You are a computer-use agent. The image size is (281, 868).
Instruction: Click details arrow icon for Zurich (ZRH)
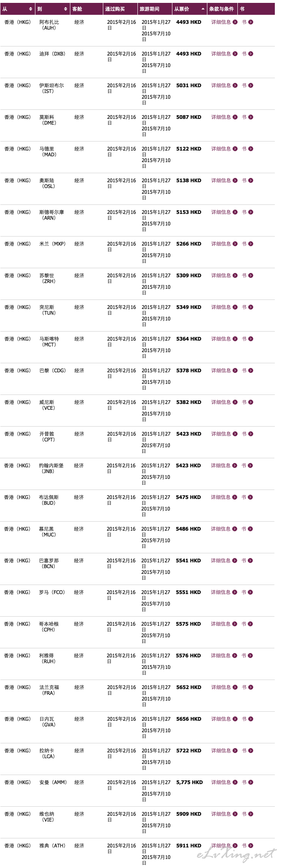pos(235,276)
